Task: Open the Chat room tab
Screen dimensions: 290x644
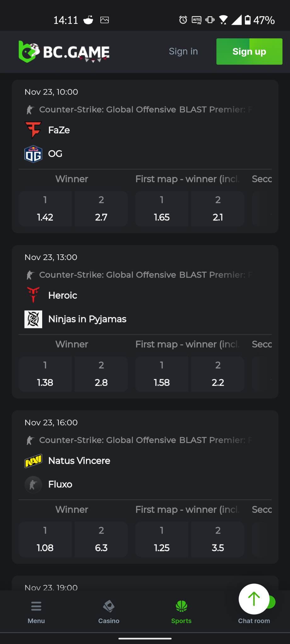Action: [x=254, y=620]
